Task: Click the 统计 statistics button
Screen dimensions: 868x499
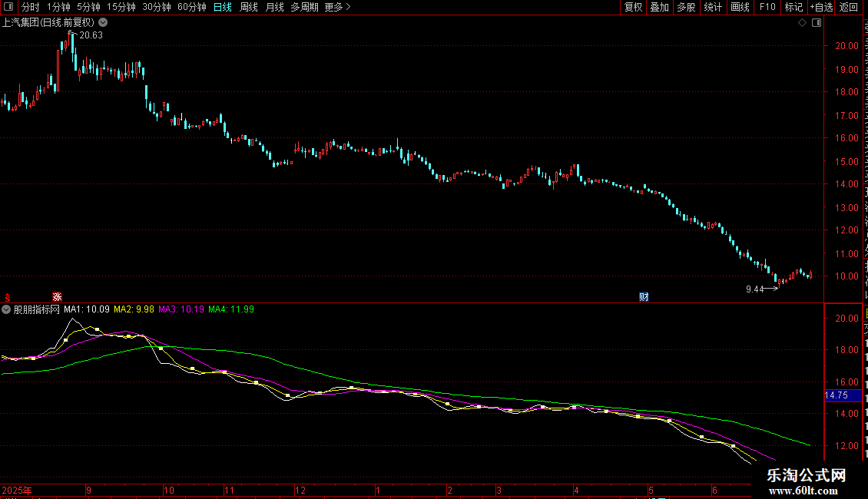Action: tap(713, 7)
